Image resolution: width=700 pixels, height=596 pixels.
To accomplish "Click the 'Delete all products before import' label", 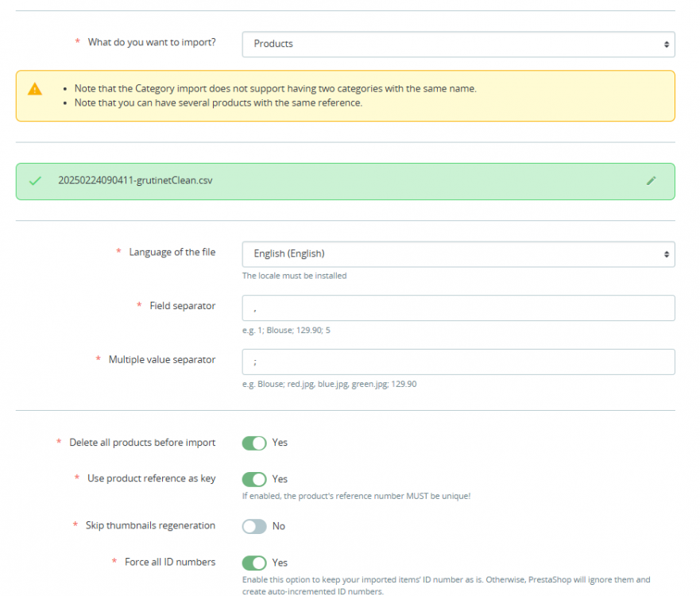I will point(142,443).
